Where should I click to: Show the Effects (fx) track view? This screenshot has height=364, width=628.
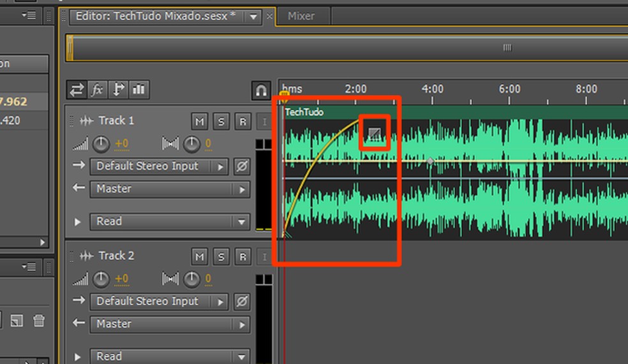(x=97, y=89)
